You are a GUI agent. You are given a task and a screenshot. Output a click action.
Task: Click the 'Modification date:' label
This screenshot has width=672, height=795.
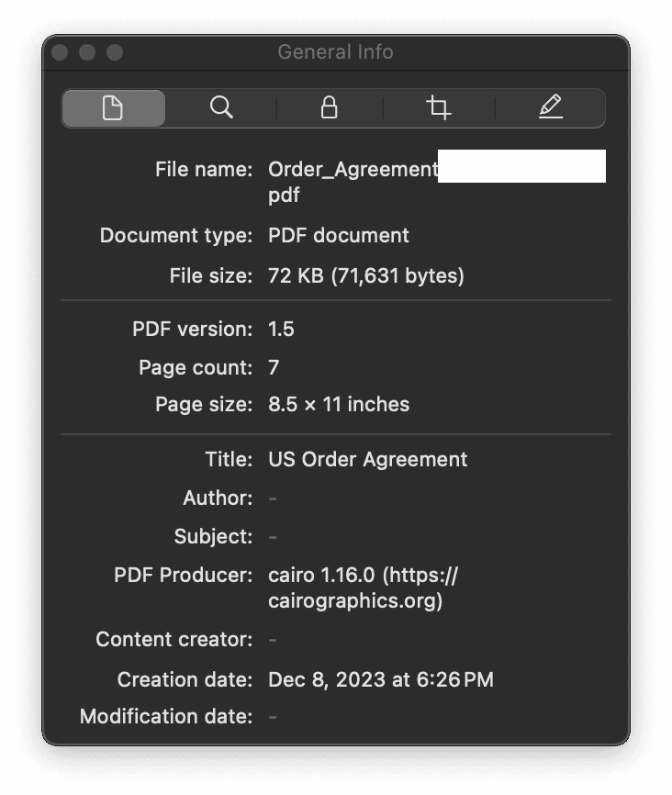166,717
